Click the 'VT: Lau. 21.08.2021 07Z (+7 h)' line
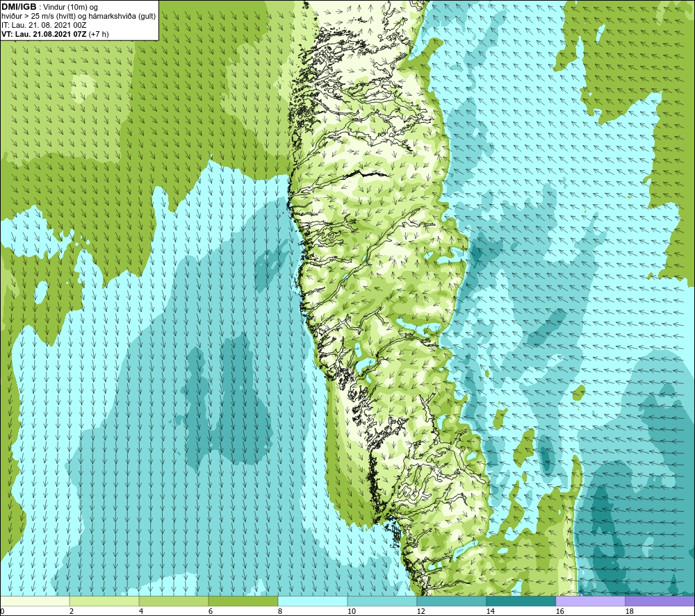The width and height of the screenshot is (695, 616). pos(55,34)
